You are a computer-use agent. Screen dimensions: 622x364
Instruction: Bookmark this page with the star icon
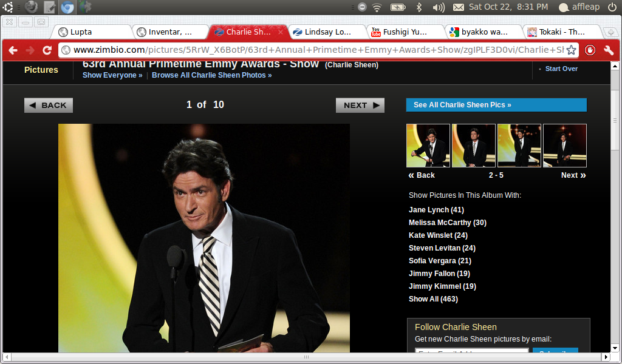[571, 50]
